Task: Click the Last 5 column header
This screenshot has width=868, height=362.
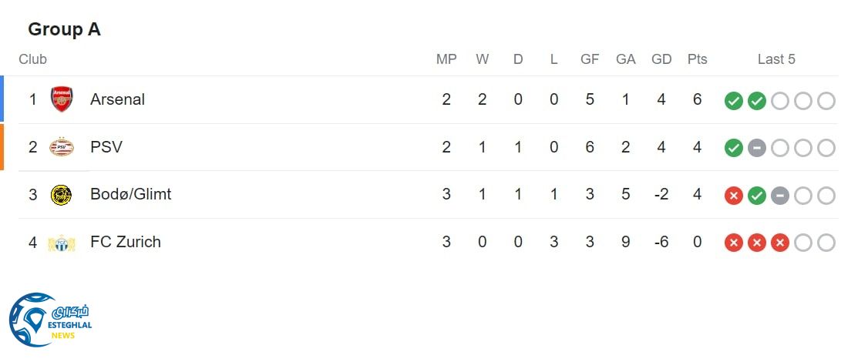Action: click(776, 59)
